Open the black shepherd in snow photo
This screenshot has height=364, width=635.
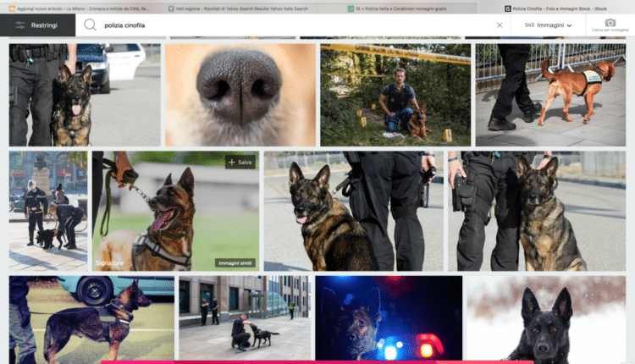tap(546, 319)
